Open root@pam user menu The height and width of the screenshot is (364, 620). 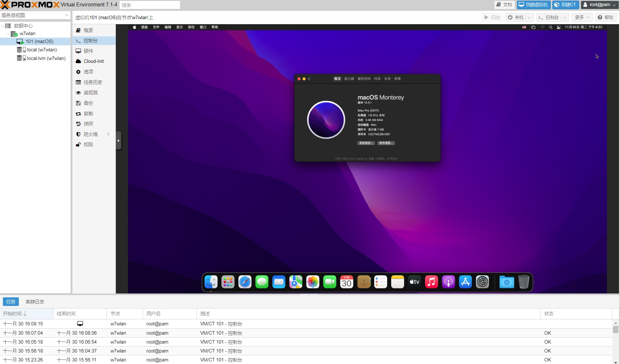point(600,4)
